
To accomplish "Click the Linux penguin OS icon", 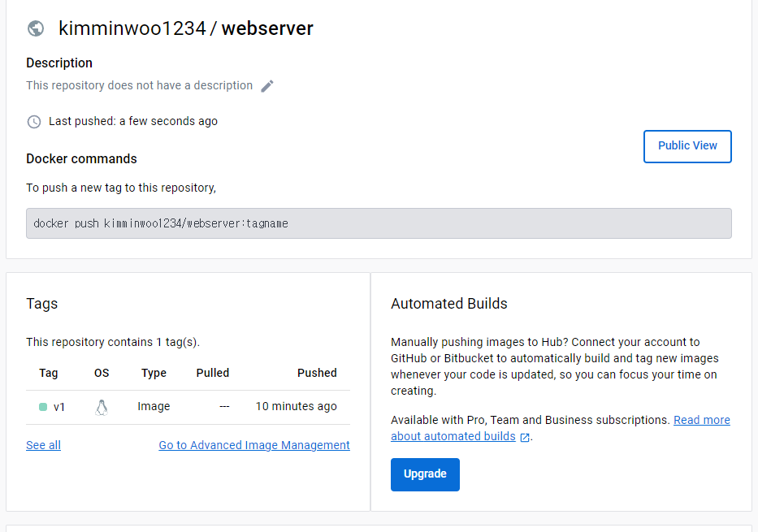I will (x=101, y=408).
